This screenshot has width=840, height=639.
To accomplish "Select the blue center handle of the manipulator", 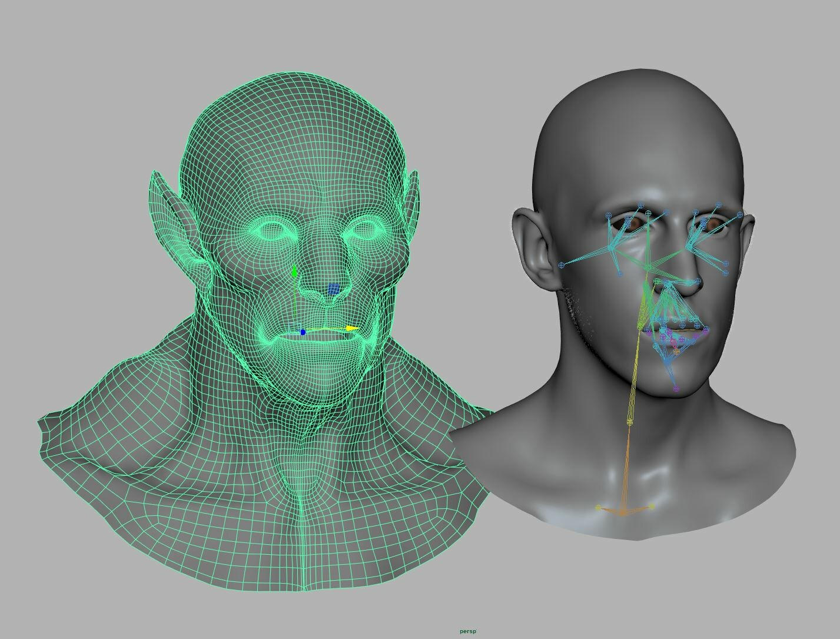I will point(303,333).
